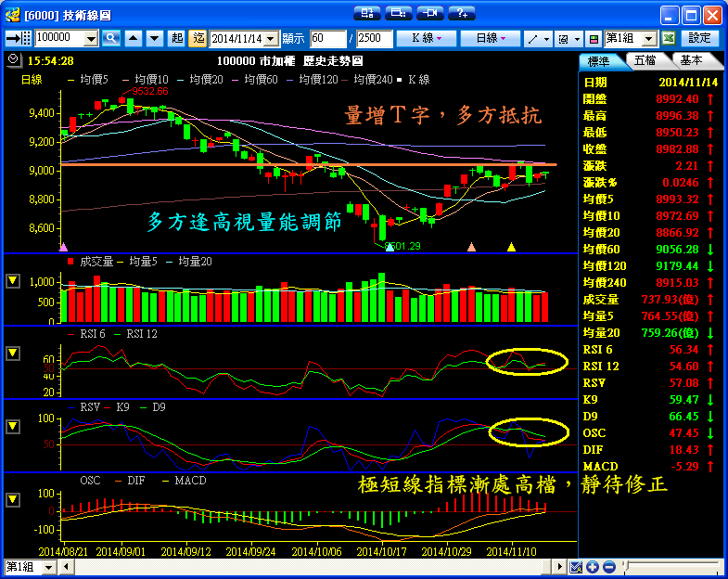Switch to the 五檔 tab
The width and height of the screenshot is (728, 579).
tap(645, 60)
